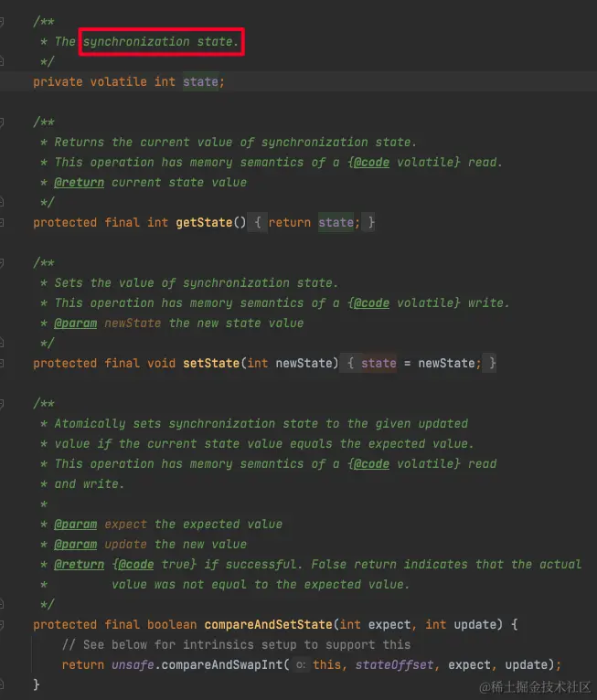Click 'final' keyword on the setState line
This screenshot has width=597, height=700.
122,363
